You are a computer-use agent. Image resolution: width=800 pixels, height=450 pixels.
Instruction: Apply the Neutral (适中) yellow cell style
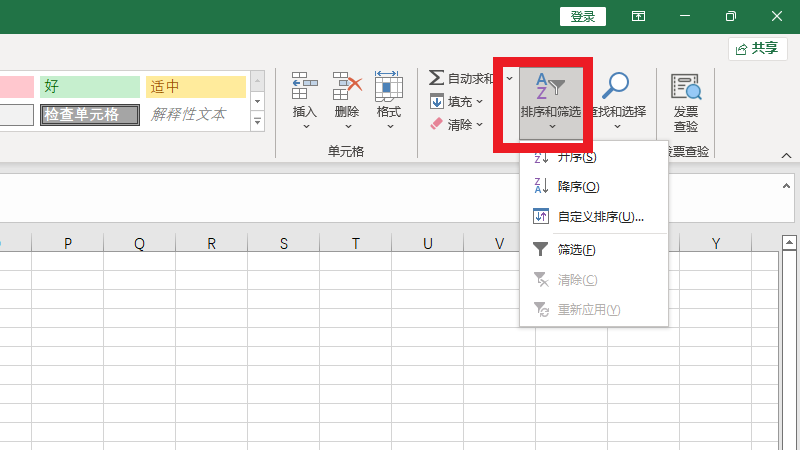click(x=195, y=87)
